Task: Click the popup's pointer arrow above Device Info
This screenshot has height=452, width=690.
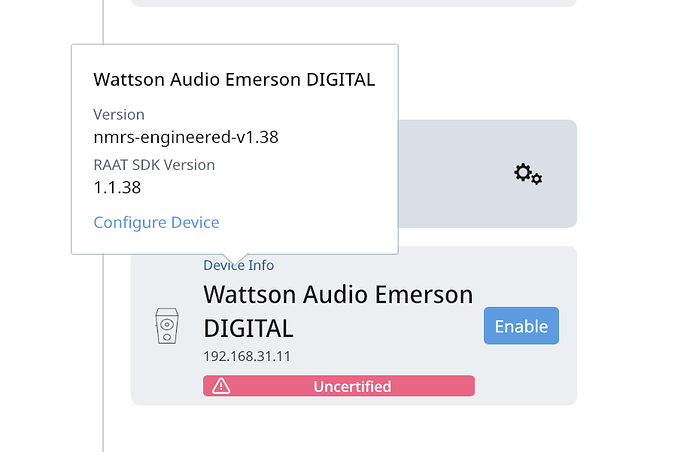Action: (235, 259)
